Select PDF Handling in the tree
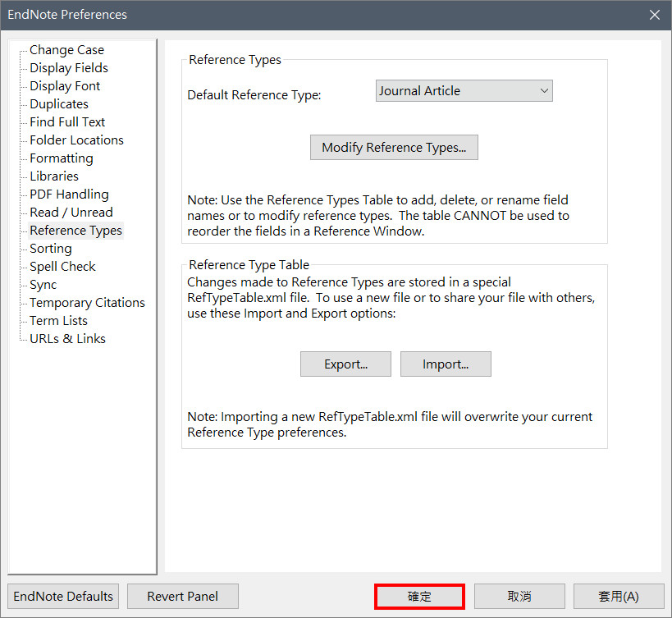Viewport: 672px width, 618px height. tap(69, 195)
